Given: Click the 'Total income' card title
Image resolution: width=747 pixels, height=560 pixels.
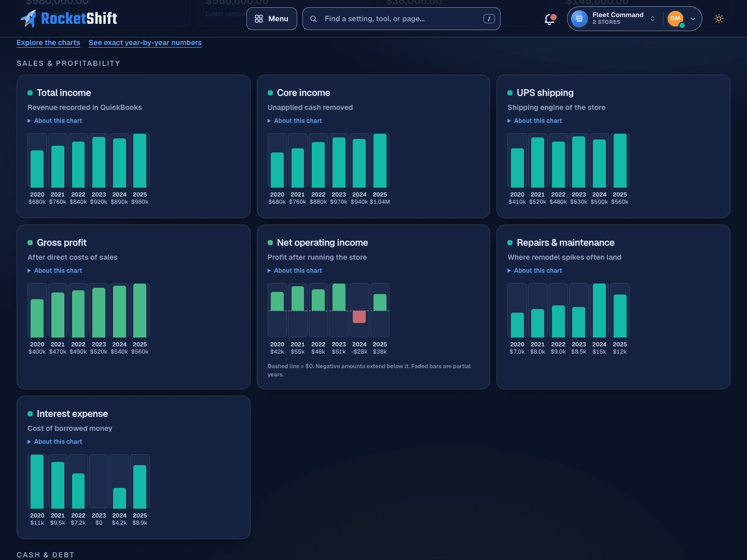Looking at the screenshot, I should 64,93.
